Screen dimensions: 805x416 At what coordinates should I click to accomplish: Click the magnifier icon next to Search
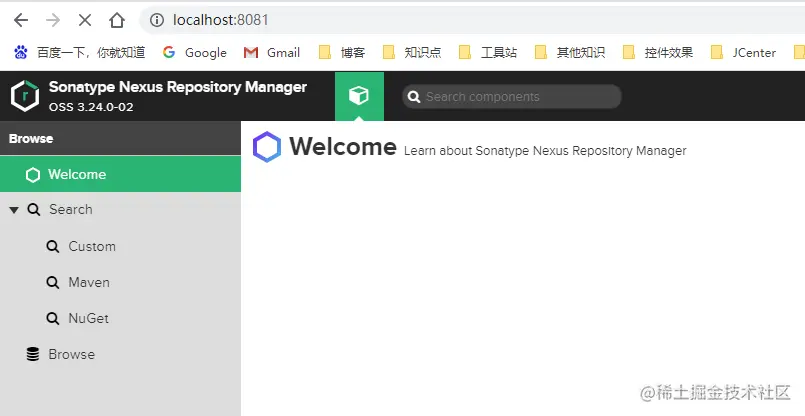[34, 210]
